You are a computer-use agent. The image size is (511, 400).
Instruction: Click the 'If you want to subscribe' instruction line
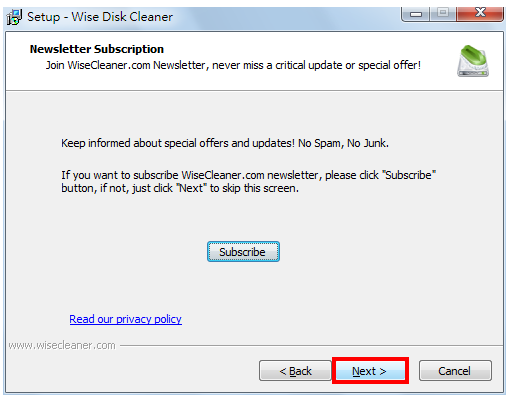click(x=248, y=175)
